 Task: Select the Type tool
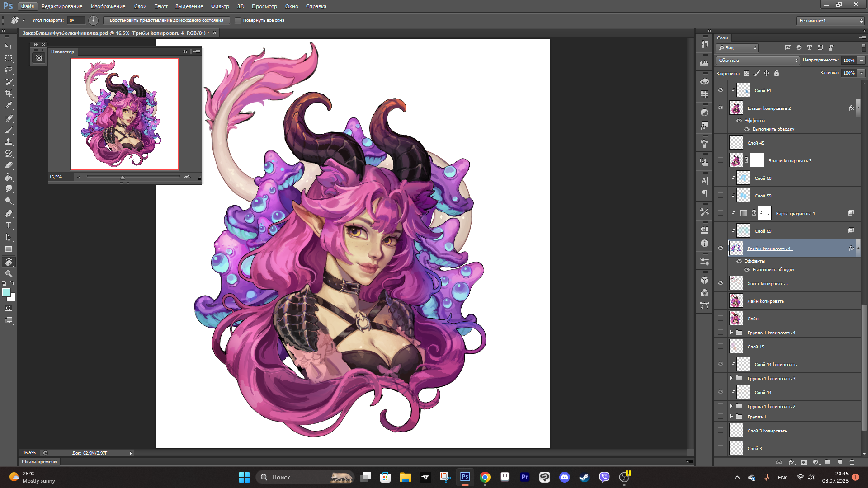pyautogui.click(x=9, y=225)
